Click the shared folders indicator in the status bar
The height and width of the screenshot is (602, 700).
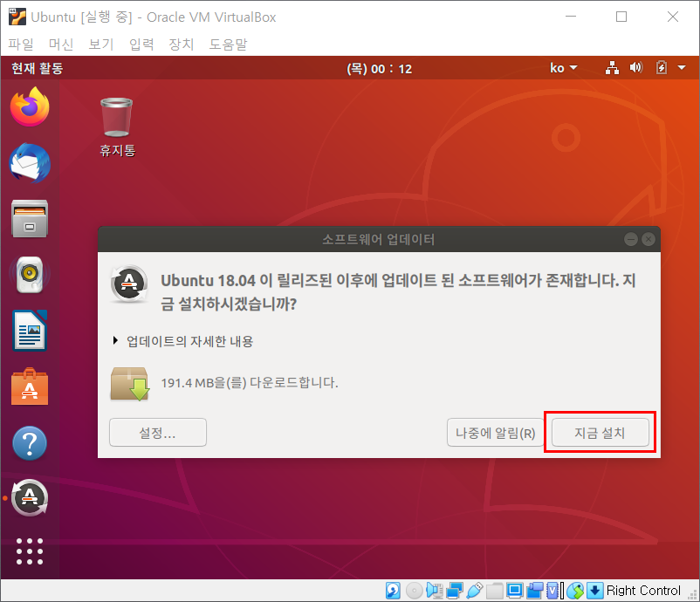[495, 591]
